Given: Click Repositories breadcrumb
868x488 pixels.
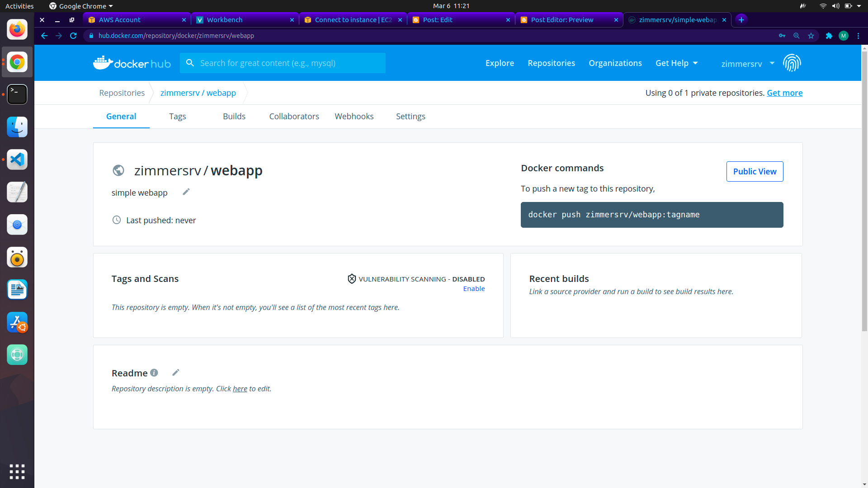Looking at the screenshot, I should coord(122,93).
